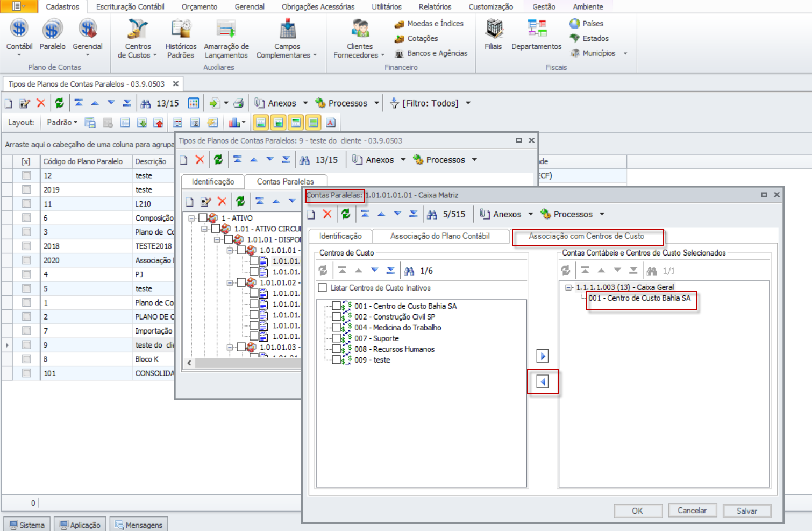Click search binoculars next to 5/515

coord(432,214)
